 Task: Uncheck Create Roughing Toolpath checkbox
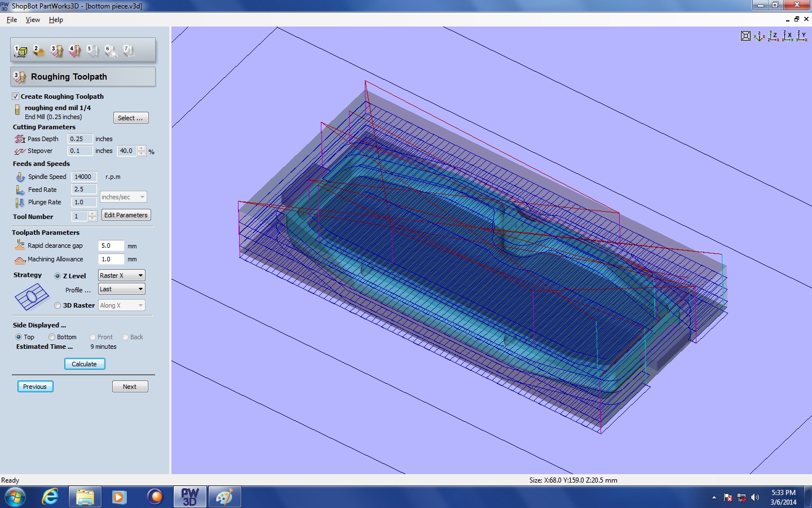point(16,97)
